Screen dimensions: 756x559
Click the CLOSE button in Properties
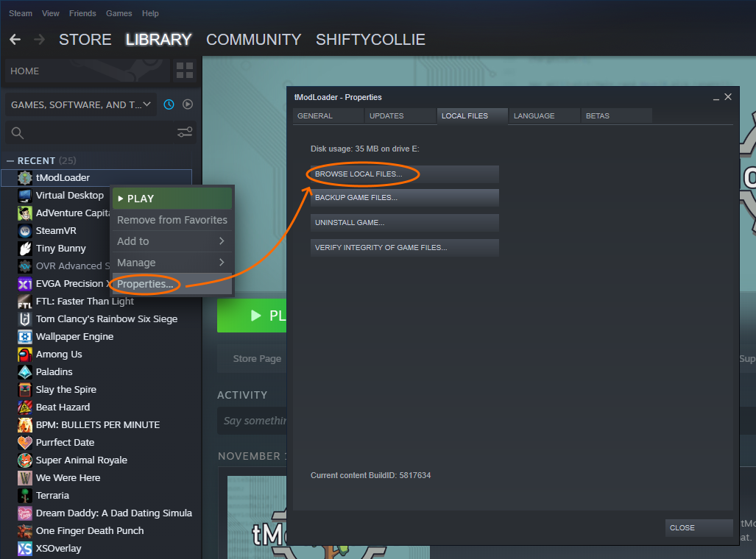coord(699,528)
